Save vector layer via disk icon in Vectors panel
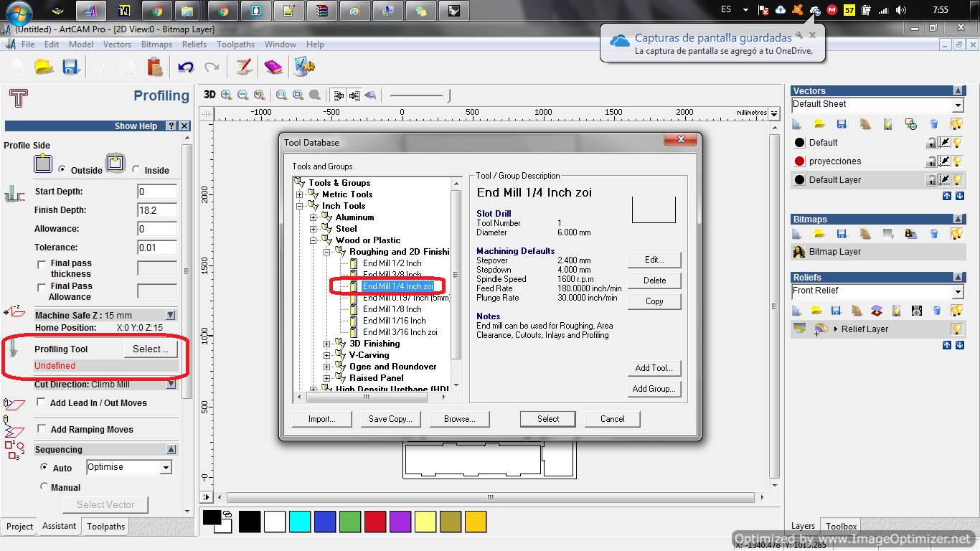 [x=842, y=124]
